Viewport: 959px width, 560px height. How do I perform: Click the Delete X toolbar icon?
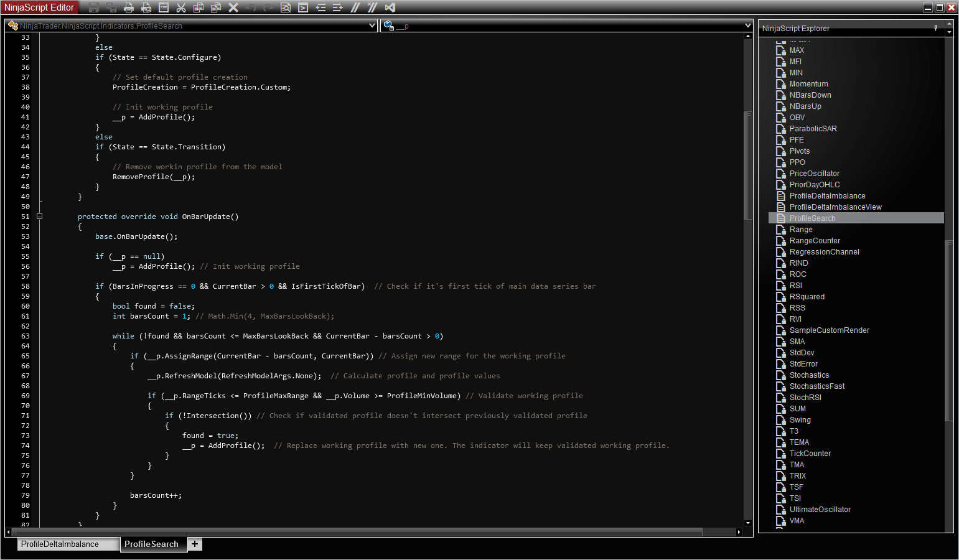(x=233, y=7)
